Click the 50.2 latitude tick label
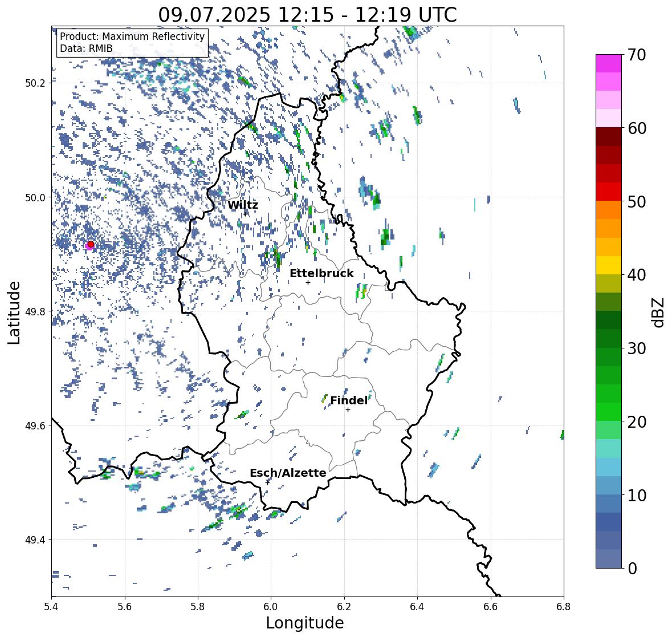The height and width of the screenshot is (637, 672). click(x=35, y=83)
